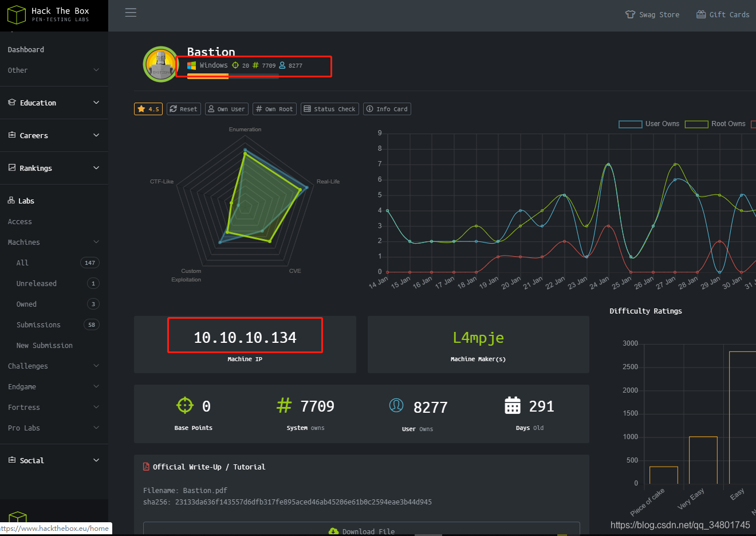Viewport: 756px width, 536px height.
Task: Expand the Pro Labs sidebar menu
Action: pyautogui.click(x=54, y=428)
